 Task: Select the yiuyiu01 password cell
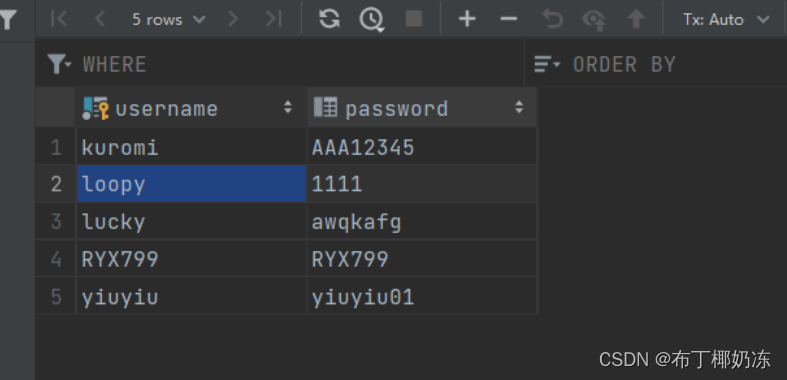click(x=422, y=297)
